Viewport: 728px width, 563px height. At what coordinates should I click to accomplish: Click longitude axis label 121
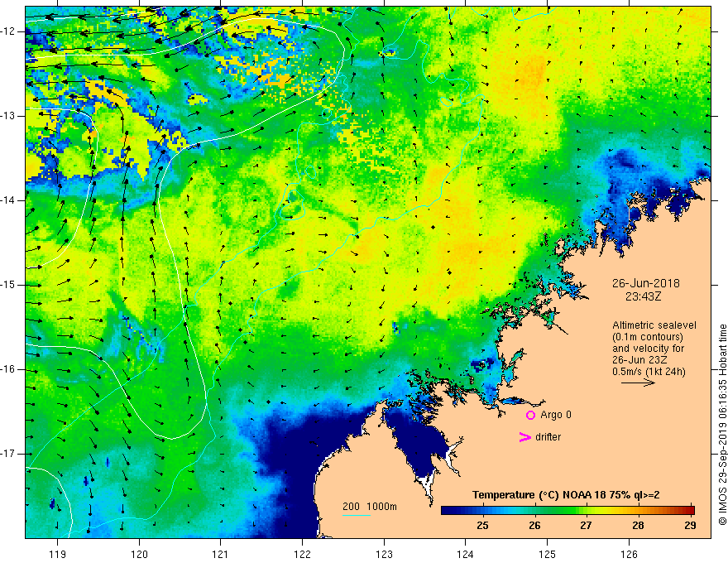click(x=221, y=554)
